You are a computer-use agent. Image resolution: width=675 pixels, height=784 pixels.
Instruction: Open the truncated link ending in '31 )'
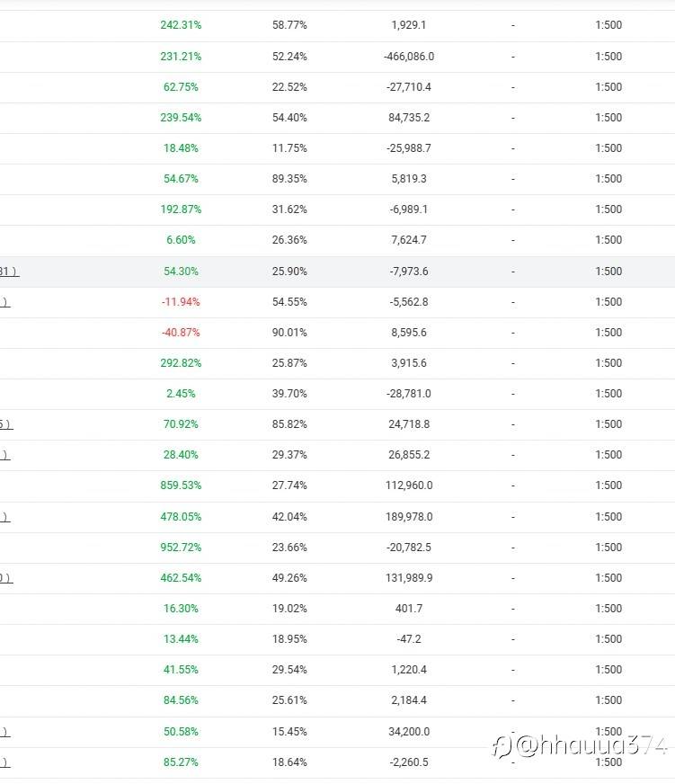[9, 272]
